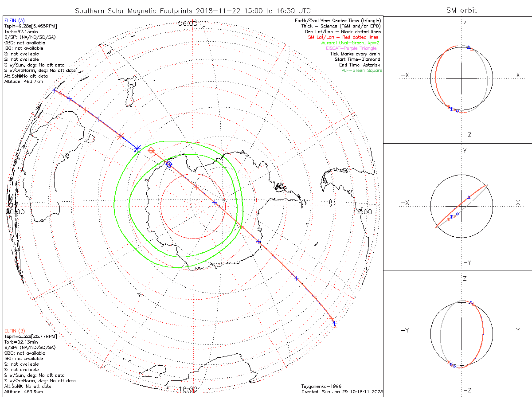Click the large red asterisk end-time marker
532x399 pixels.
coord(120,136)
